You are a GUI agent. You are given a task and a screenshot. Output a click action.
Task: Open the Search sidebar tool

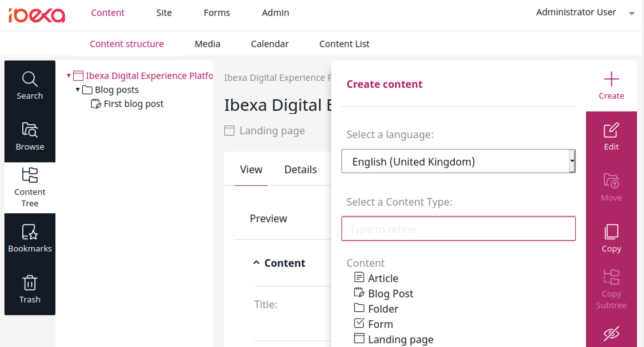[30, 86]
